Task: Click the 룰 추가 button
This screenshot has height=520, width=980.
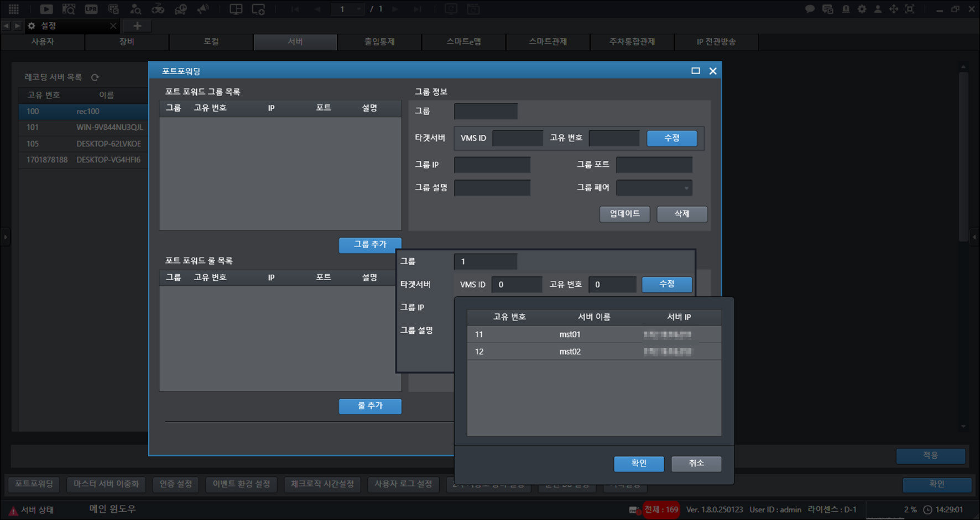Action: [370, 406]
